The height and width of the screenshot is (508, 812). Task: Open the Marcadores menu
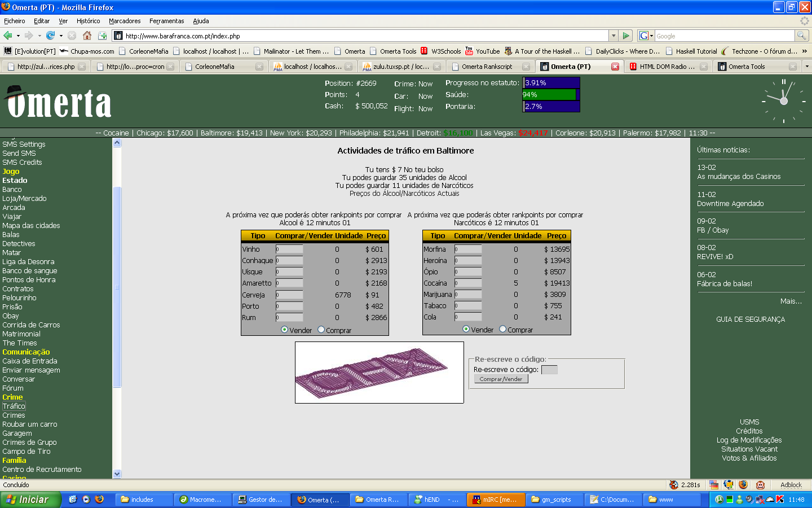pyautogui.click(x=125, y=21)
